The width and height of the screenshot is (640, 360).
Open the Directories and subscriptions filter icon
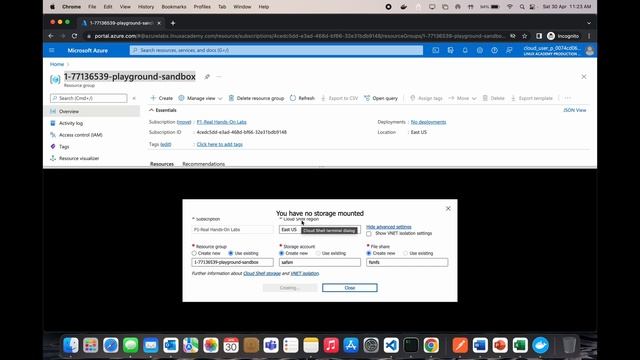[450, 50]
